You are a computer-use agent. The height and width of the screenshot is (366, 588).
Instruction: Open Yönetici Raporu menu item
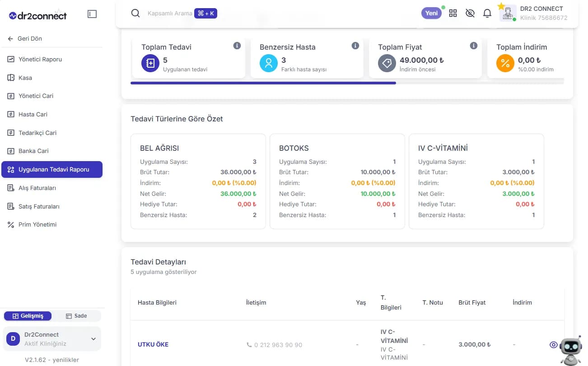(x=52, y=59)
